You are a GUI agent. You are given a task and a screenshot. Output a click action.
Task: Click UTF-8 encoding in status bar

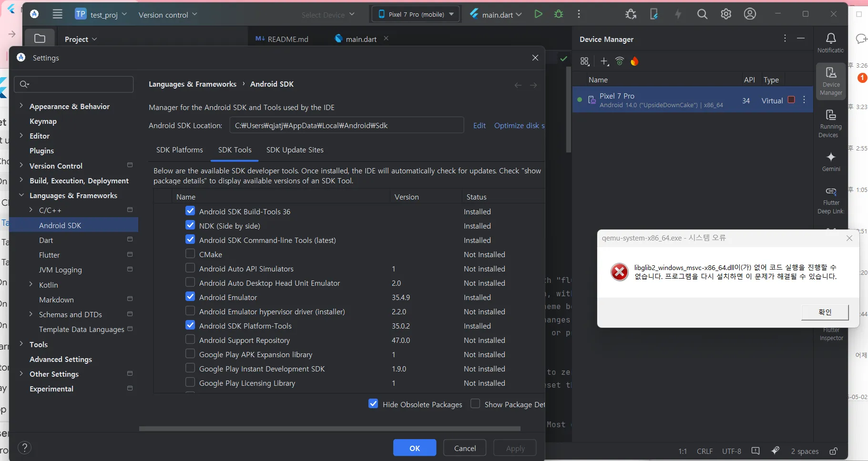[731, 451]
